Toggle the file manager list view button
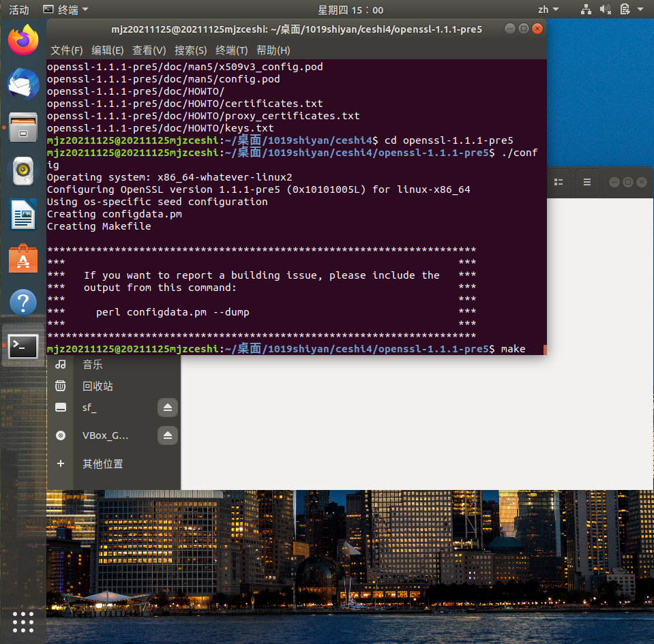Screen dimensions: 654x644 click(559, 183)
